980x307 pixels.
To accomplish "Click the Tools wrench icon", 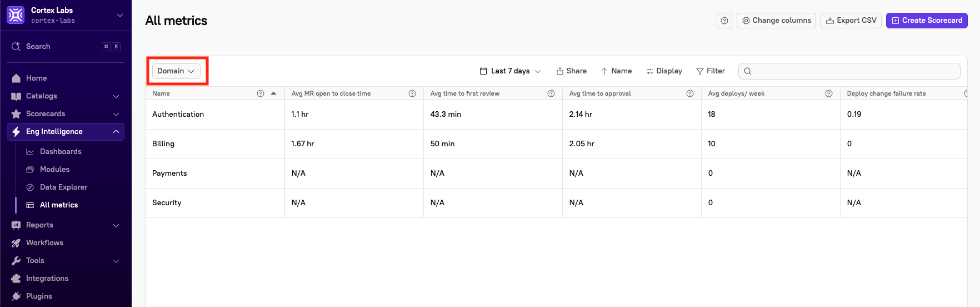I will click(16, 261).
